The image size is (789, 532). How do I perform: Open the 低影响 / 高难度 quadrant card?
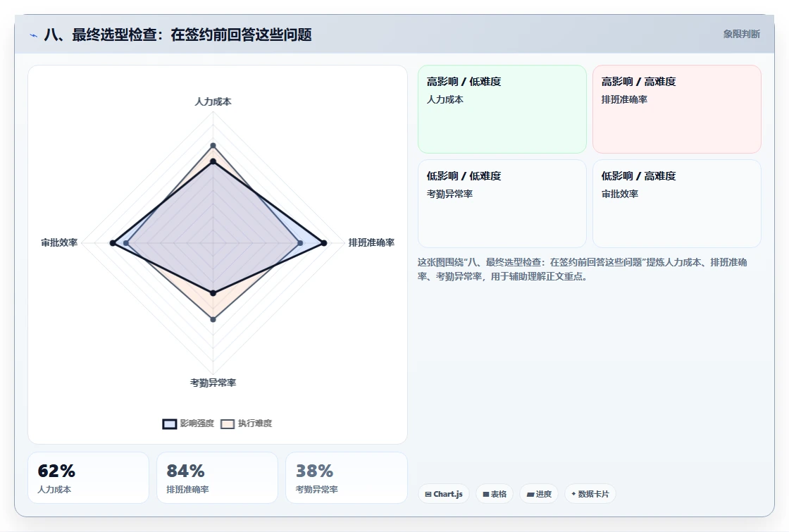(x=677, y=204)
